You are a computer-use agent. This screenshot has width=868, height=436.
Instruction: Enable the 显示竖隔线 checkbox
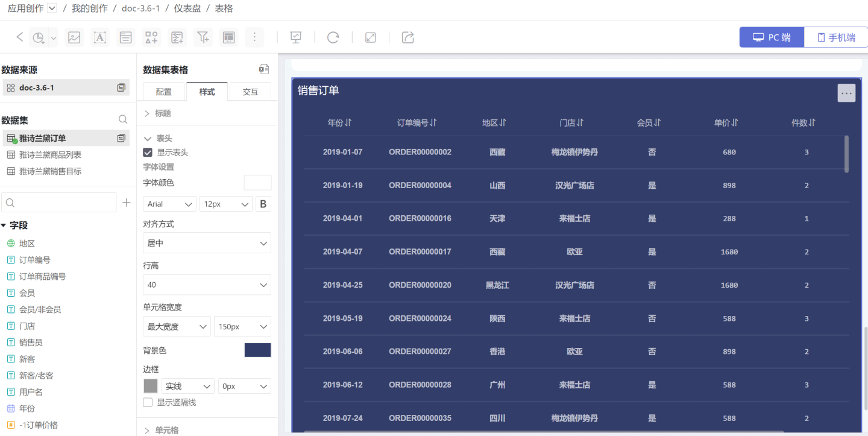pos(148,402)
